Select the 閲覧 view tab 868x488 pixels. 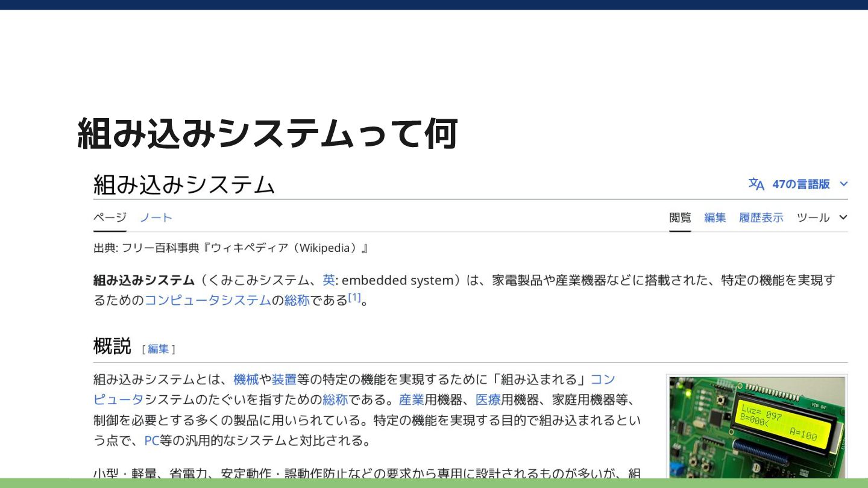click(x=680, y=217)
